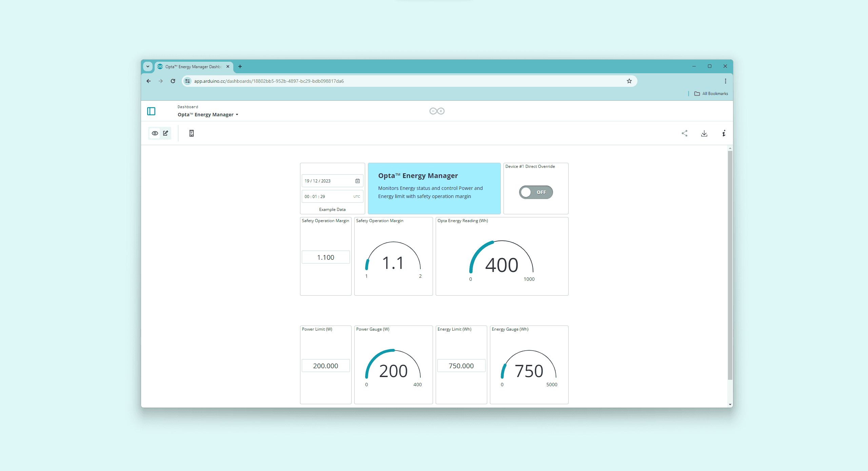This screenshot has width=868, height=471.
Task: Click the Arduino infinity logo
Action: coord(437,111)
